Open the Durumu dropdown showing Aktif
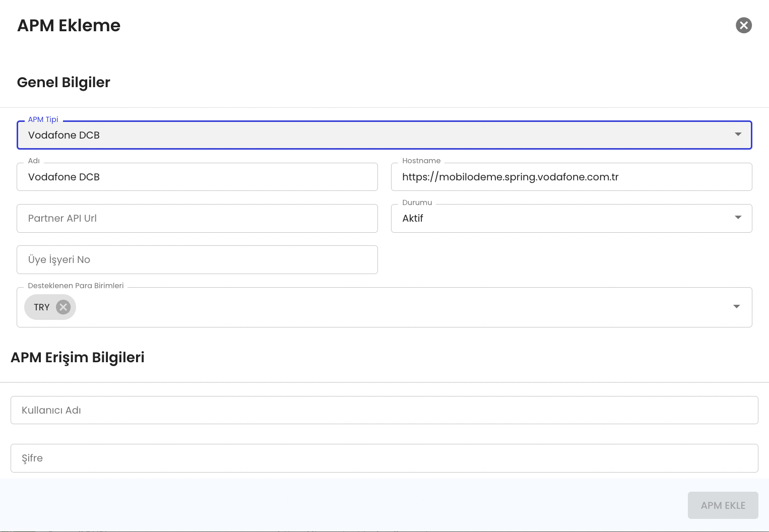Viewport: 769px width, 532px height. coord(571,218)
